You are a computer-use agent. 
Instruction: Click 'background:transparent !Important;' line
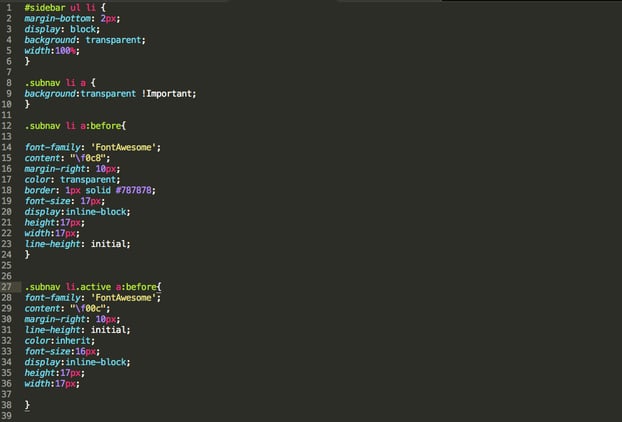click(x=110, y=94)
